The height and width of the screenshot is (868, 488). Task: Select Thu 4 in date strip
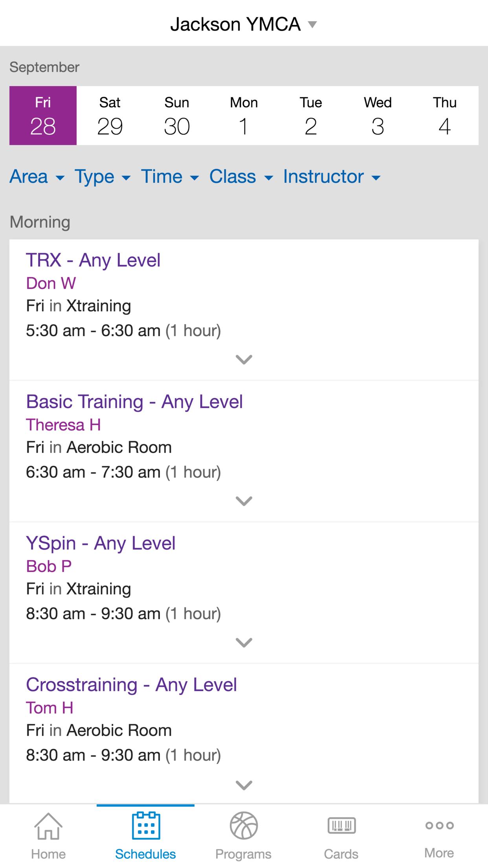coord(445,116)
